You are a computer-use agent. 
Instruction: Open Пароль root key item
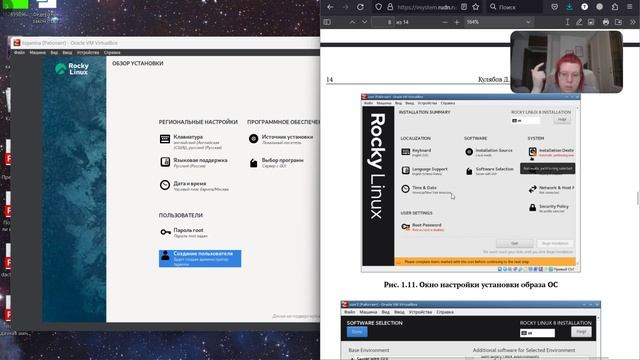[x=184, y=232]
